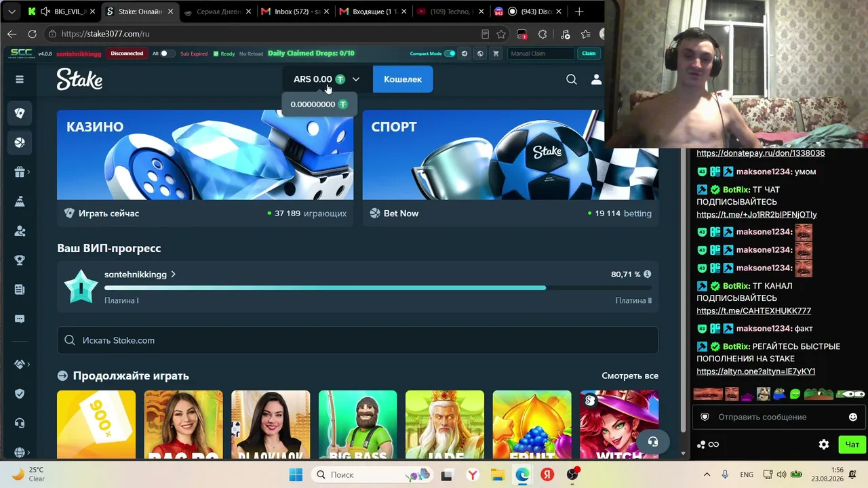Click the Отправить сообщение chat input
Screen dimensions: 868x488
click(778, 417)
